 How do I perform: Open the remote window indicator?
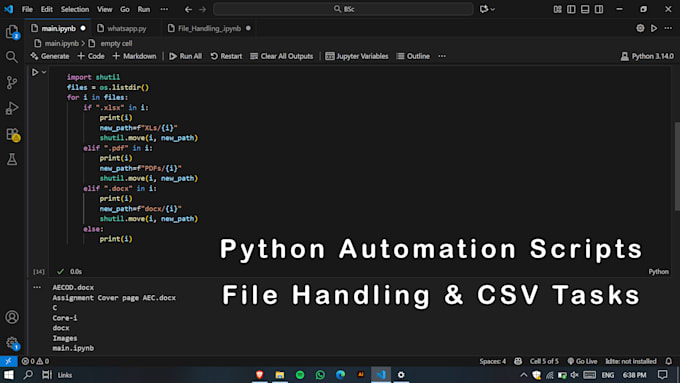point(8,361)
